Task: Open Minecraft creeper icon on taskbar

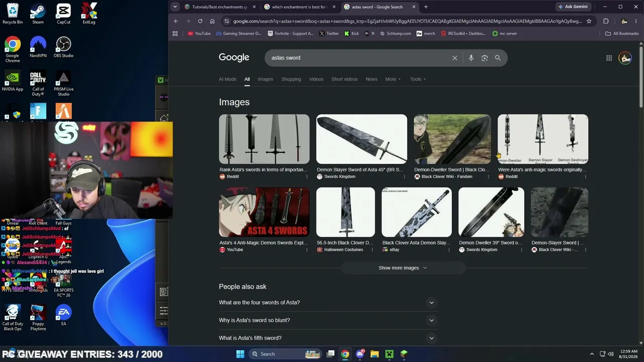Action: (389, 354)
